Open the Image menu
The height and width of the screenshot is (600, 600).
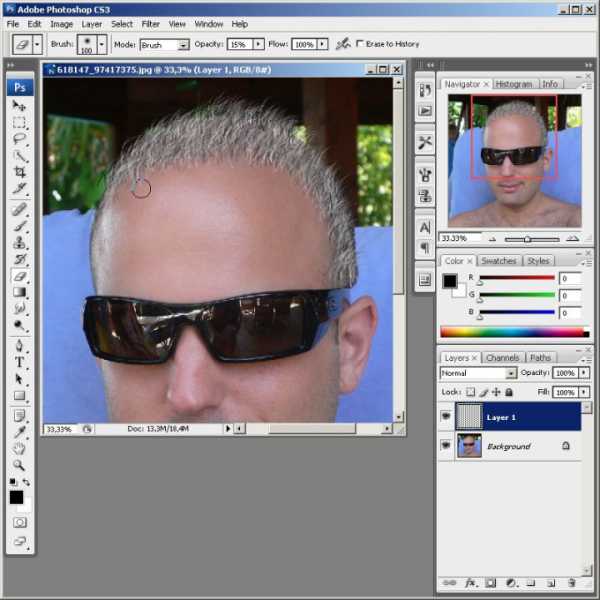[62, 24]
